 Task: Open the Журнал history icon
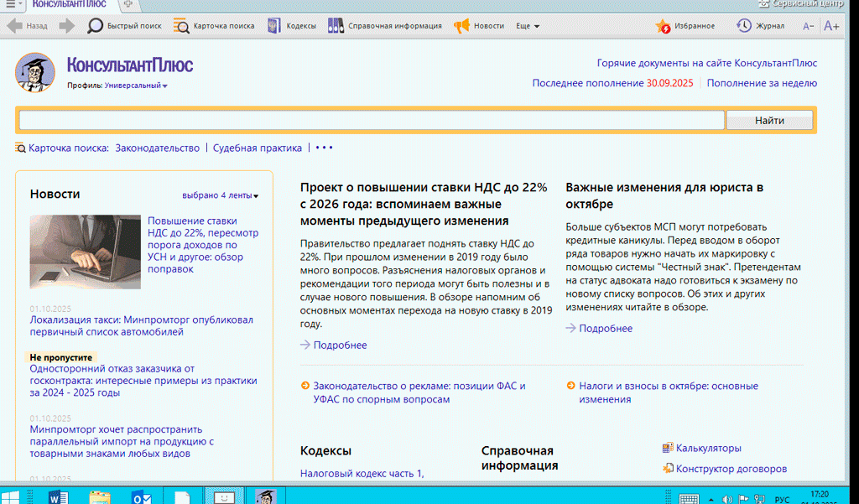pyautogui.click(x=744, y=26)
